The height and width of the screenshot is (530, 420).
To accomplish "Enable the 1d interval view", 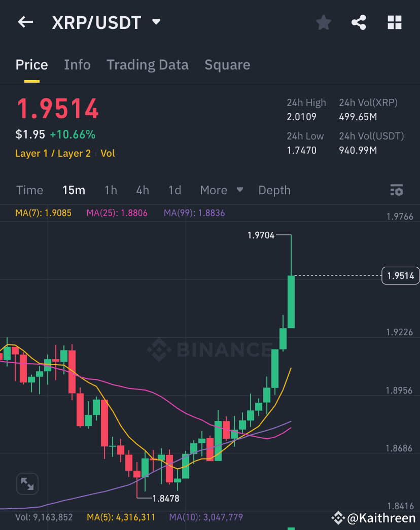I will point(174,190).
